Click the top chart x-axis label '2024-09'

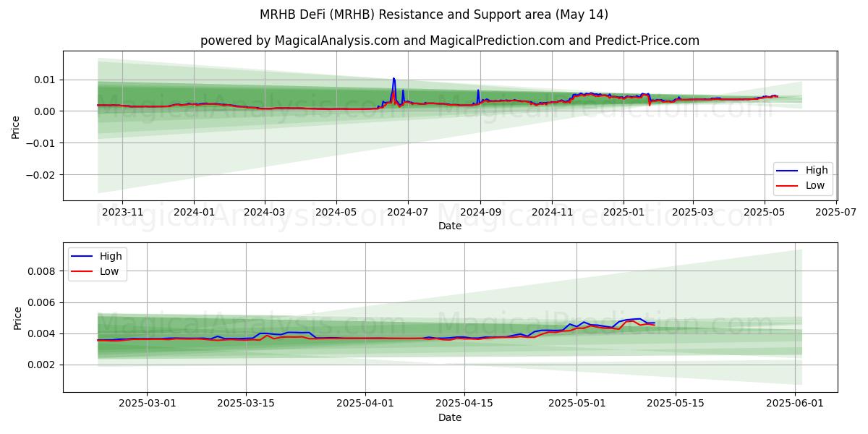point(480,213)
